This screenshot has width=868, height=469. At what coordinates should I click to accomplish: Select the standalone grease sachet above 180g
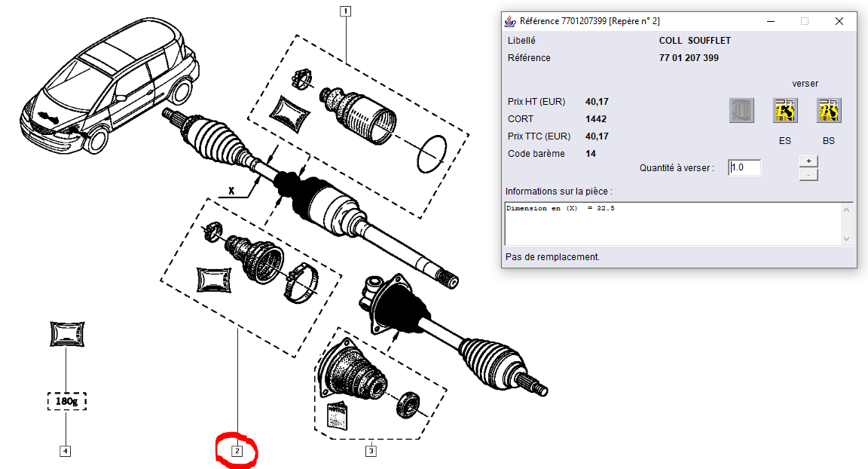pyautogui.click(x=66, y=334)
